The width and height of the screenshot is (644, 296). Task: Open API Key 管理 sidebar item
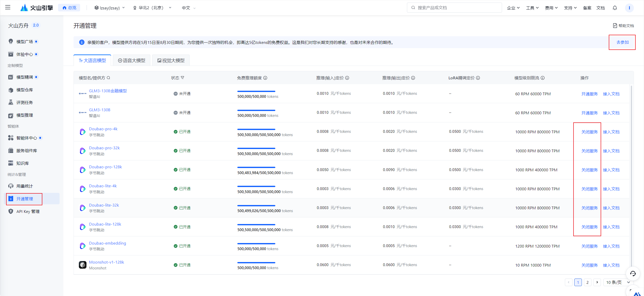(28, 211)
